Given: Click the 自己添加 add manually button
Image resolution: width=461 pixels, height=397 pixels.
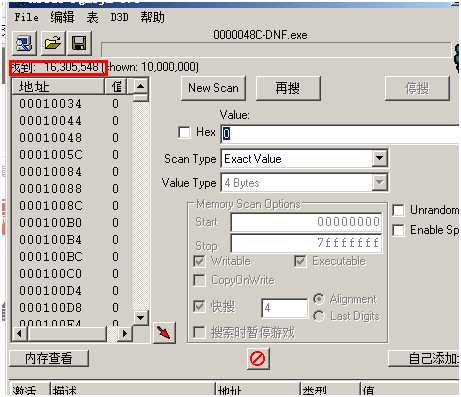Looking at the screenshot, I should click(425, 359).
